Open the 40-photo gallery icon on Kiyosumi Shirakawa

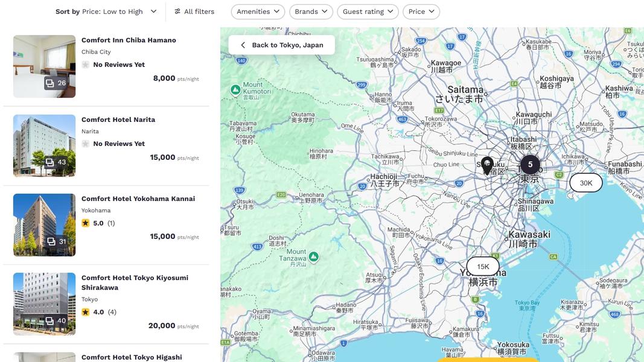click(x=56, y=320)
